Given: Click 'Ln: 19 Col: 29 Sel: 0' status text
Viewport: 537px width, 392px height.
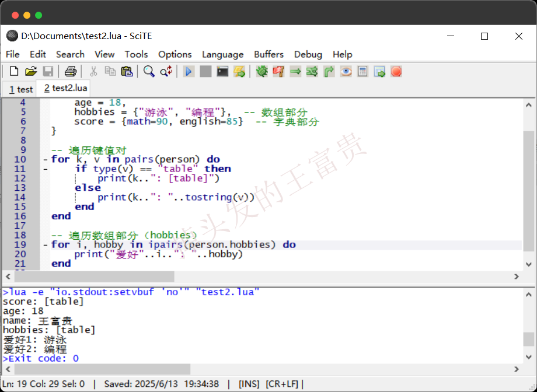Looking at the screenshot, I should click(x=44, y=384).
